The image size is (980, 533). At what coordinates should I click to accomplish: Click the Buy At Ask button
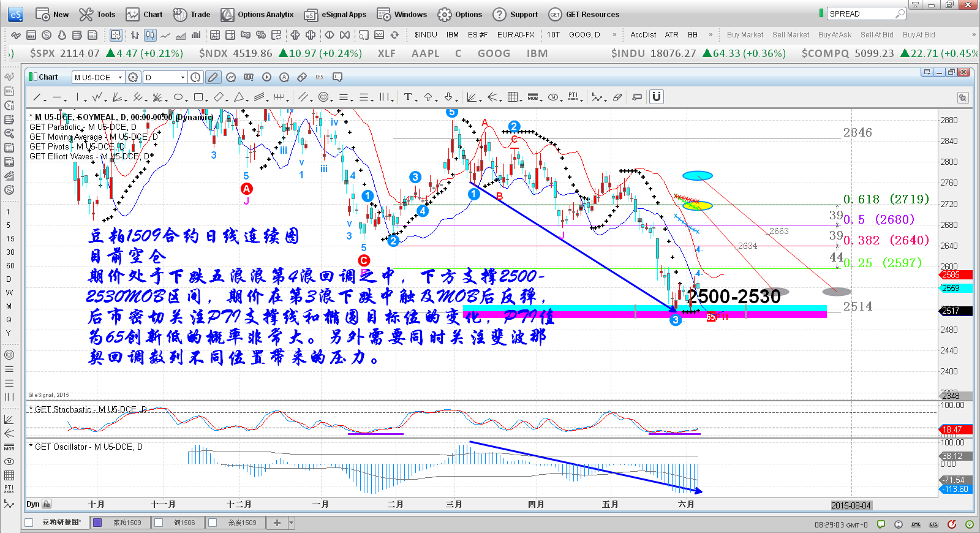tap(835, 35)
